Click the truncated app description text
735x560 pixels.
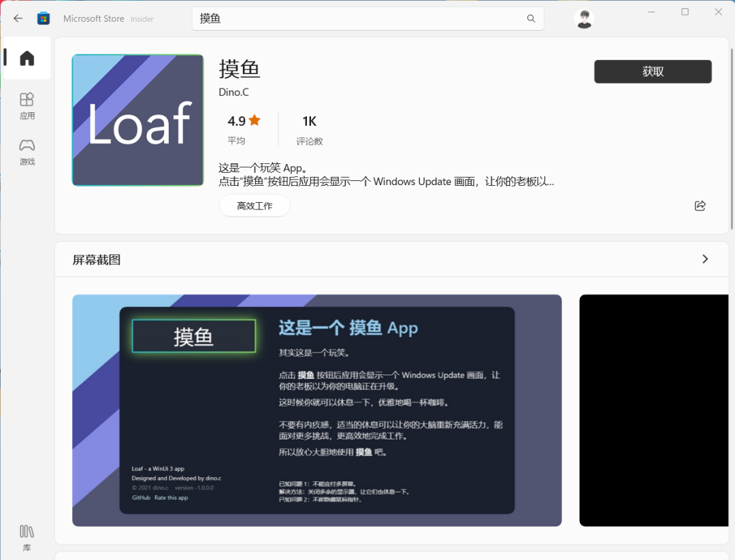click(387, 175)
